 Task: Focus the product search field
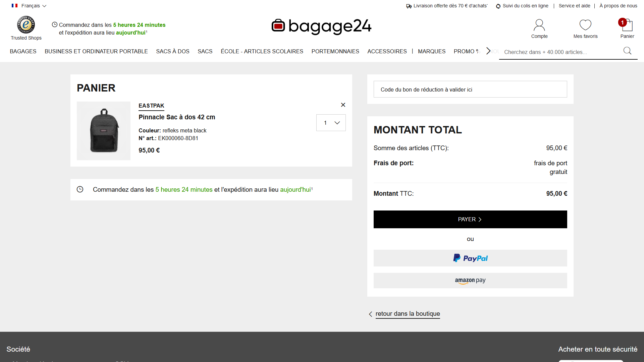coord(562,52)
